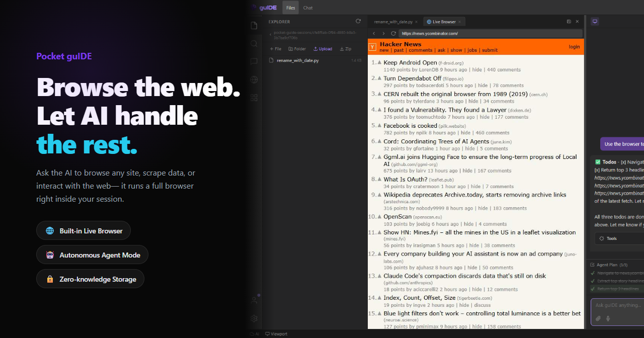This screenshot has width=644, height=338.
Task: Open rename_with_date.py in the Explorer list
Action: click(x=315, y=60)
